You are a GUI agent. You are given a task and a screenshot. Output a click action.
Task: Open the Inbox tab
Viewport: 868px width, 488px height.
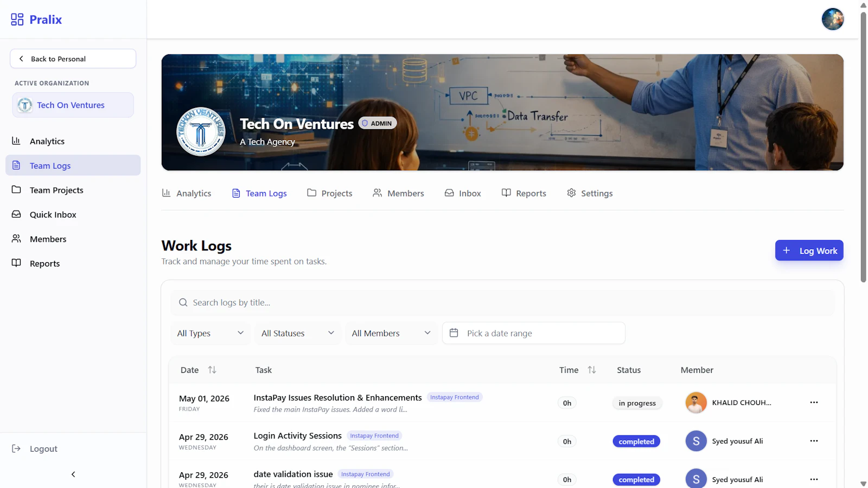tap(463, 193)
